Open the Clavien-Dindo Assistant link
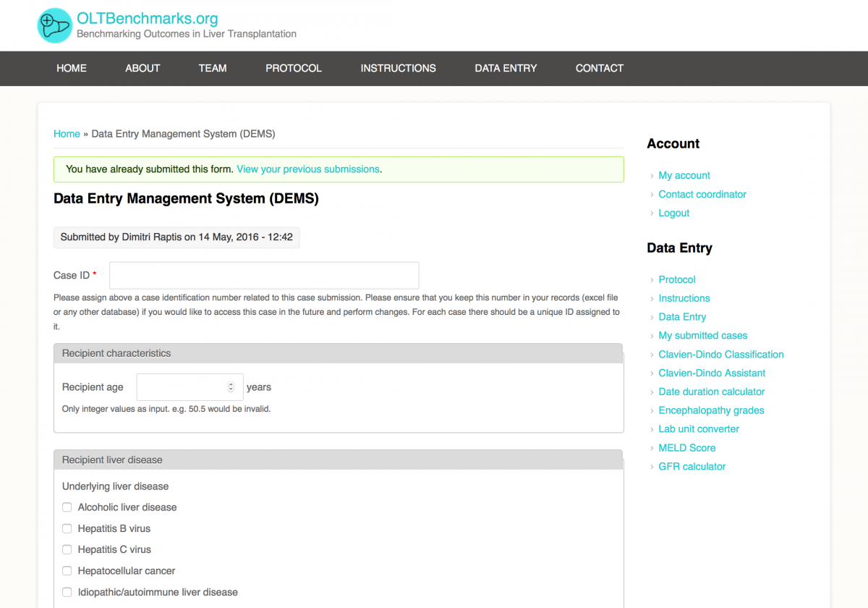Screen dimensions: 868x608 coord(711,373)
